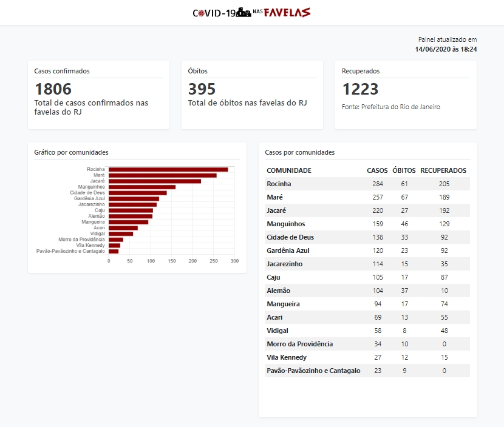Sort table by the COMUNIDADE column header
This screenshot has height=427, width=504.
(289, 170)
